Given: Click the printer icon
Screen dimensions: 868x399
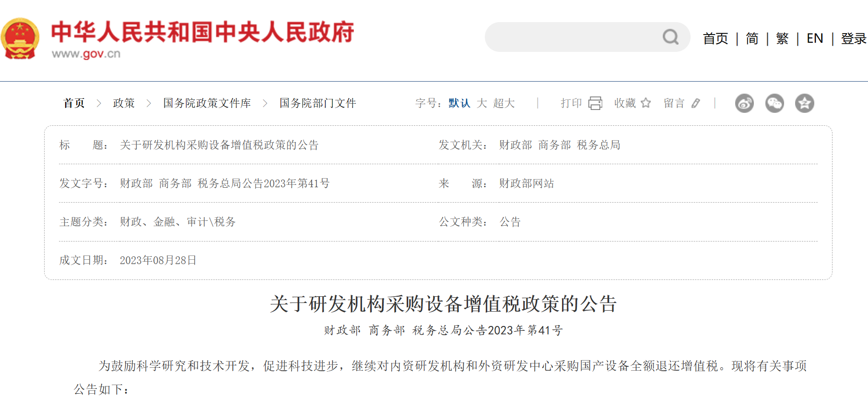Looking at the screenshot, I should [595, 103].
